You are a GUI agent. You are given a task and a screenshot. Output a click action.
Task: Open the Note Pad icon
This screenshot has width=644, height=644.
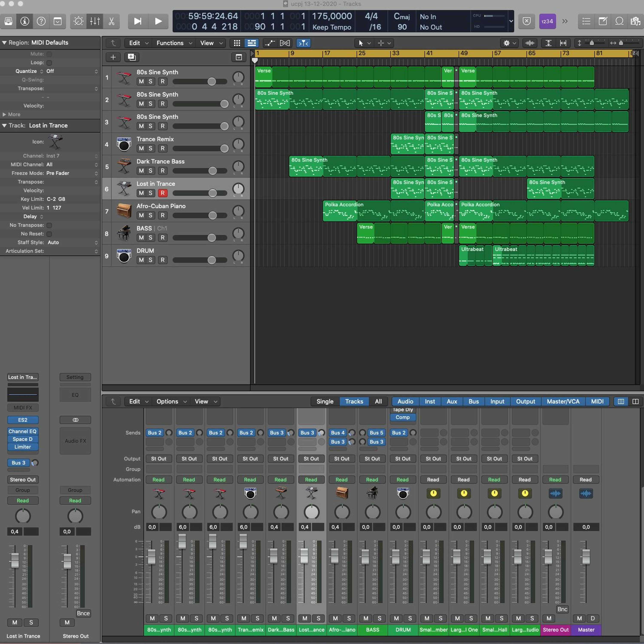(x=603, y=21)
